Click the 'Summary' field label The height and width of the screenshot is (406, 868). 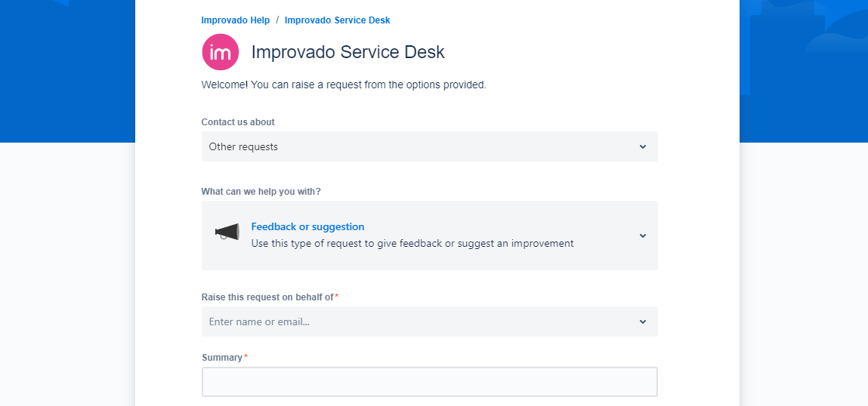pos(222,357)
